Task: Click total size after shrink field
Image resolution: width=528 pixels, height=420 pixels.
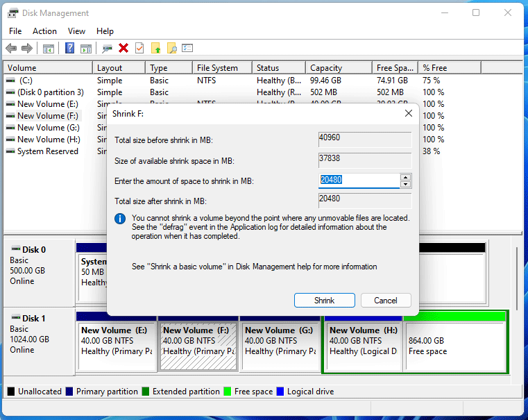Action: (x=365, y=201)
